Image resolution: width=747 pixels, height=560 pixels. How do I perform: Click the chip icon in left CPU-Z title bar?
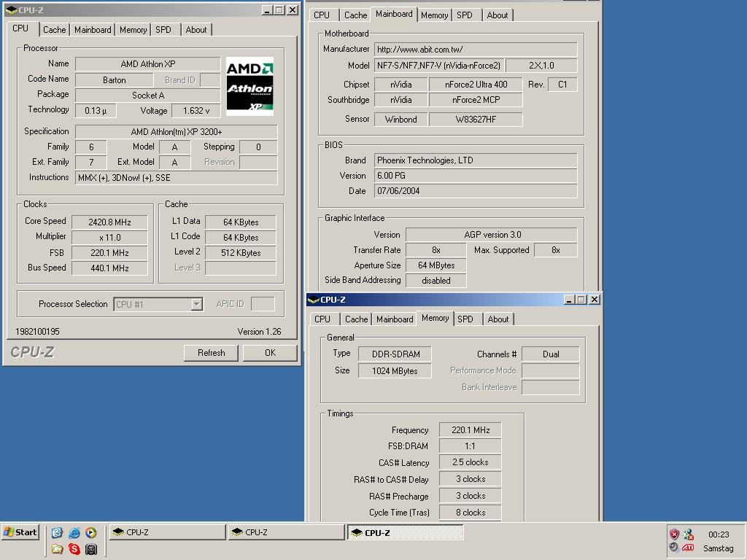12,10
